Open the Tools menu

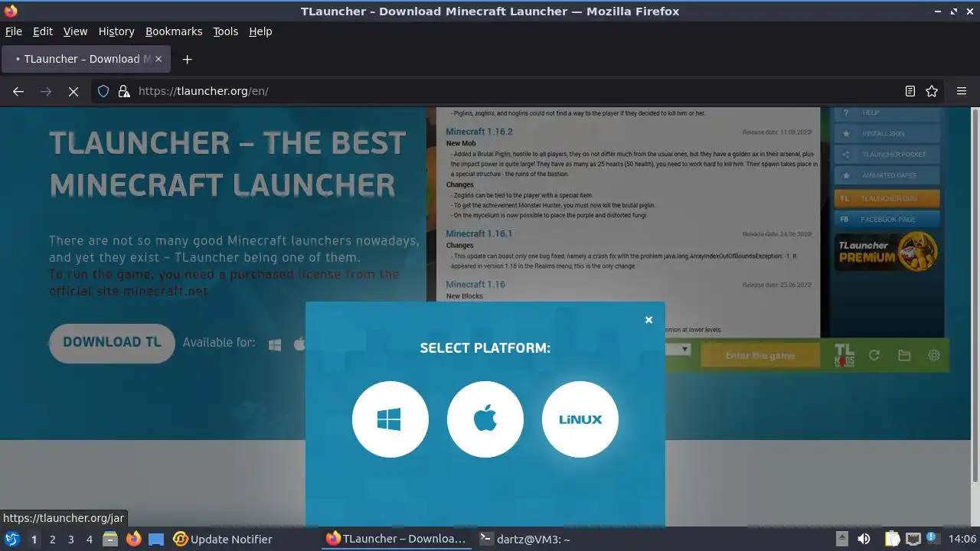226,31
